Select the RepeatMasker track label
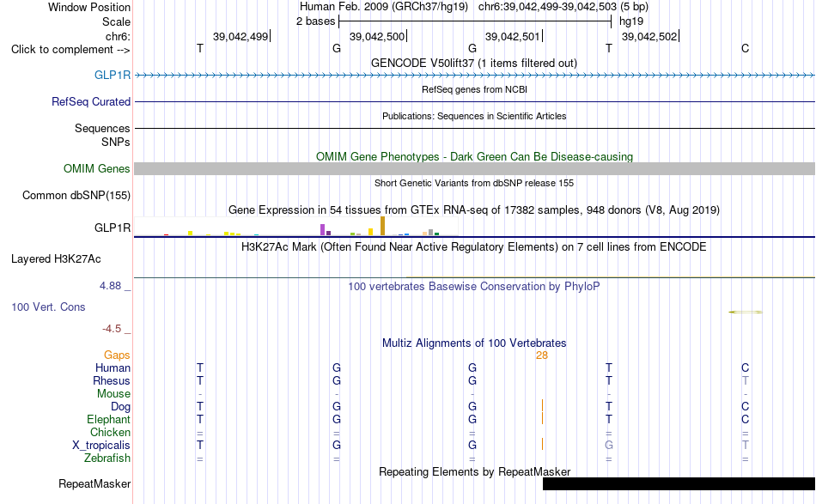Image resolution: width=816 pixels, height=504 pixels. coord(94,483)
